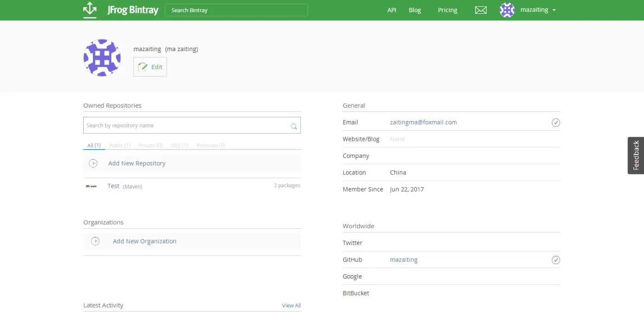The image size is (644, 312).
Task: Click the Edit profile button
Action: (150, 67)
